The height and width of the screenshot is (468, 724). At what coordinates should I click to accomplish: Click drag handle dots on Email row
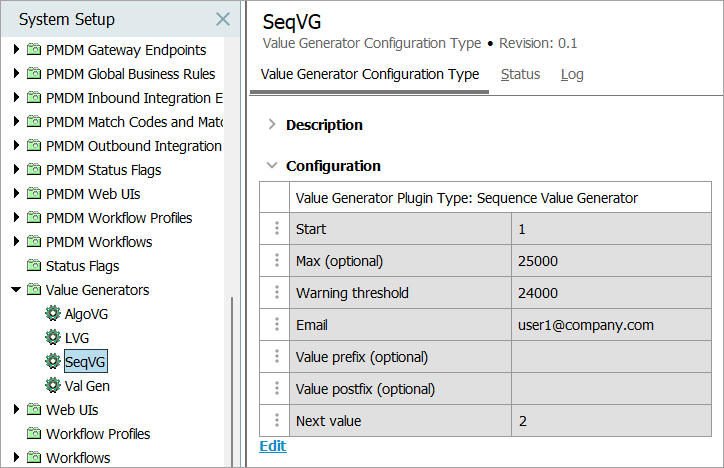click(x=277, y=325)
